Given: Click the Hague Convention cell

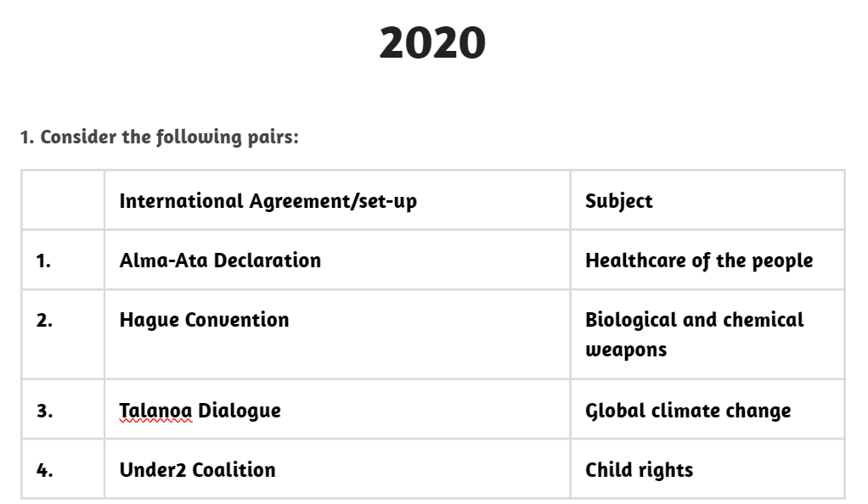Looking at the screenshot, I should coord(204,320).
